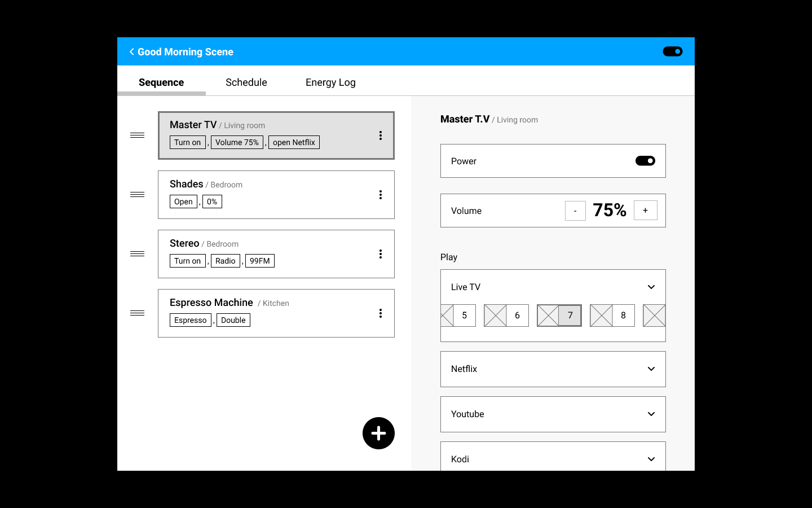Image resolution: width=812 pixels, height=508 pixels.
Task: Open the Schedule tab
Action: tap(246, 82)
